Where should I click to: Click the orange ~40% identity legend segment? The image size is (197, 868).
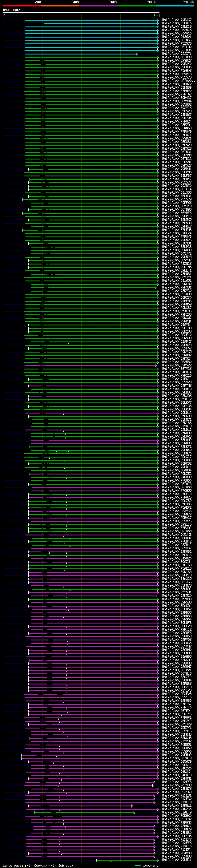coord(60,6)
